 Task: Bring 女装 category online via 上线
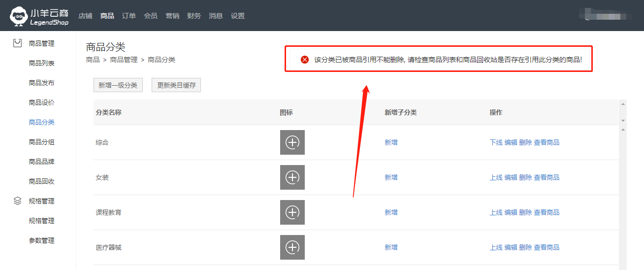pos(496,177)
